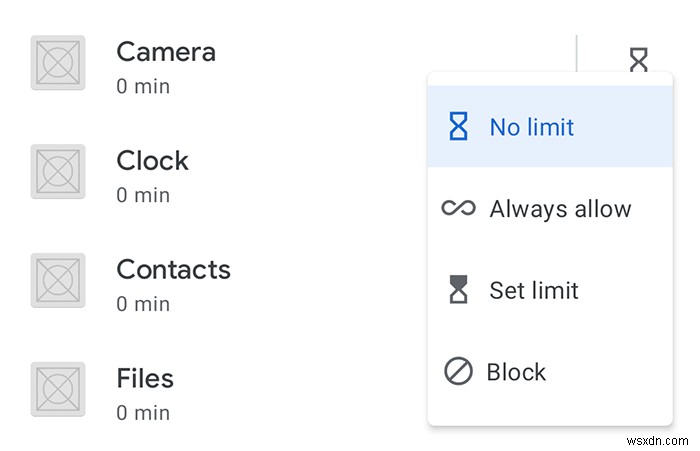700x451 pixels.
Task: Click the infinity icon beside Always allow
Action: click(458, 209)
